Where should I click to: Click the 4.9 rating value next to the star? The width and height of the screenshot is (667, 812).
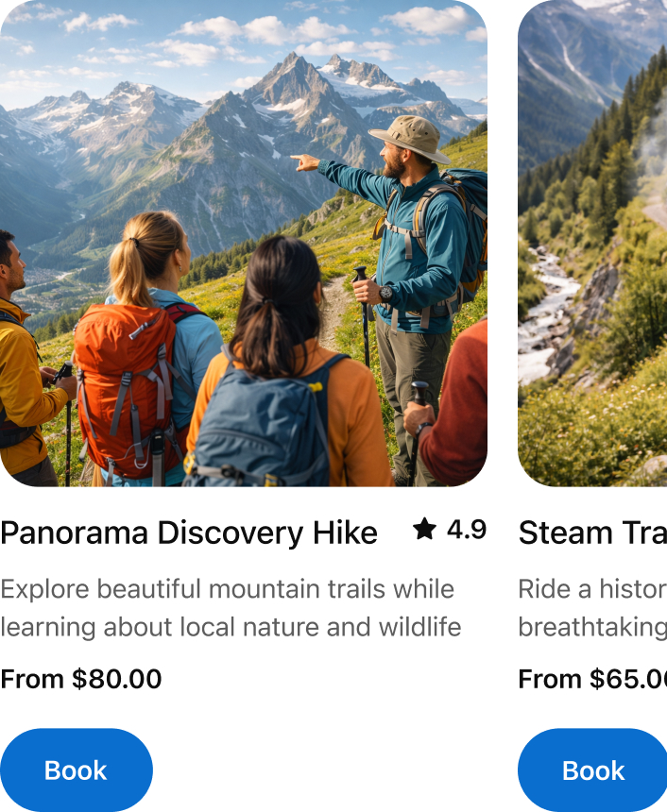click(466, 531)
